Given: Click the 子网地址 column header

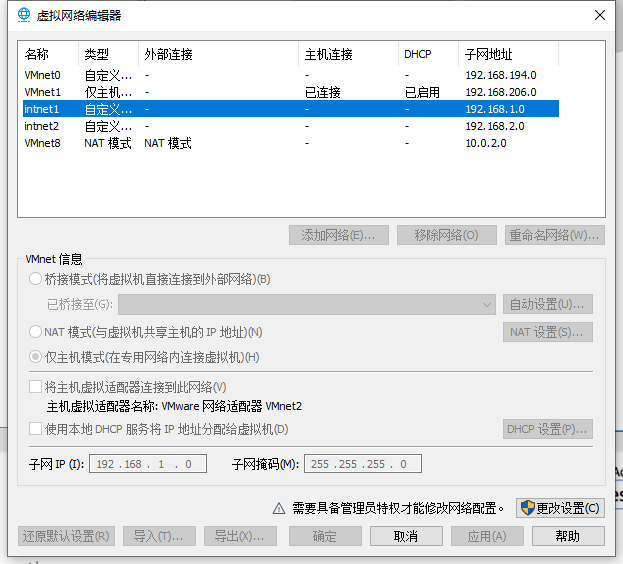Looking at the screenshot, I should pos(509,54).
